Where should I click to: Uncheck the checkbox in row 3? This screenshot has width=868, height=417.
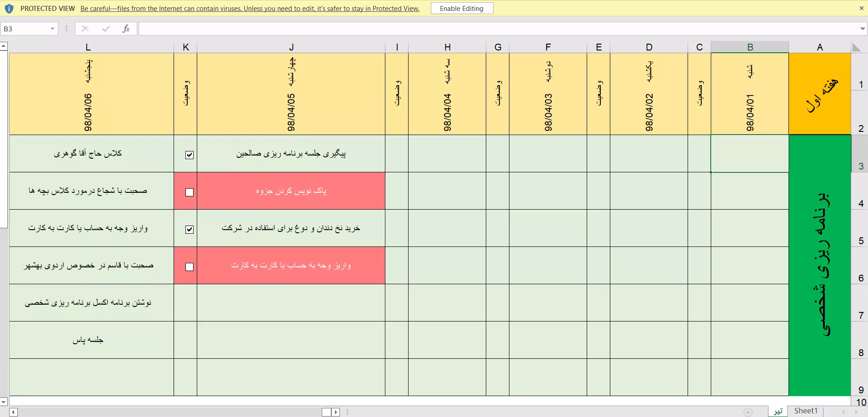[190, 155]
